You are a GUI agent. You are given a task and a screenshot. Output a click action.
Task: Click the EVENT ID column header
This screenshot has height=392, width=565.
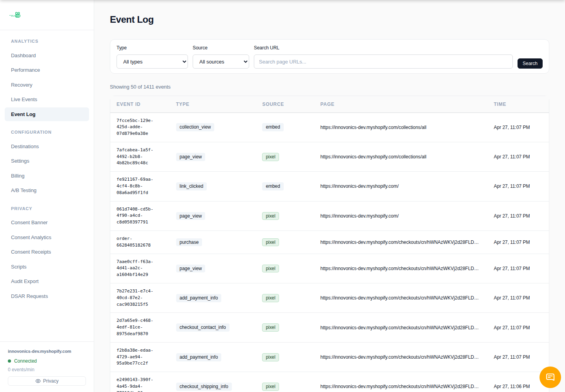(128, 104)
